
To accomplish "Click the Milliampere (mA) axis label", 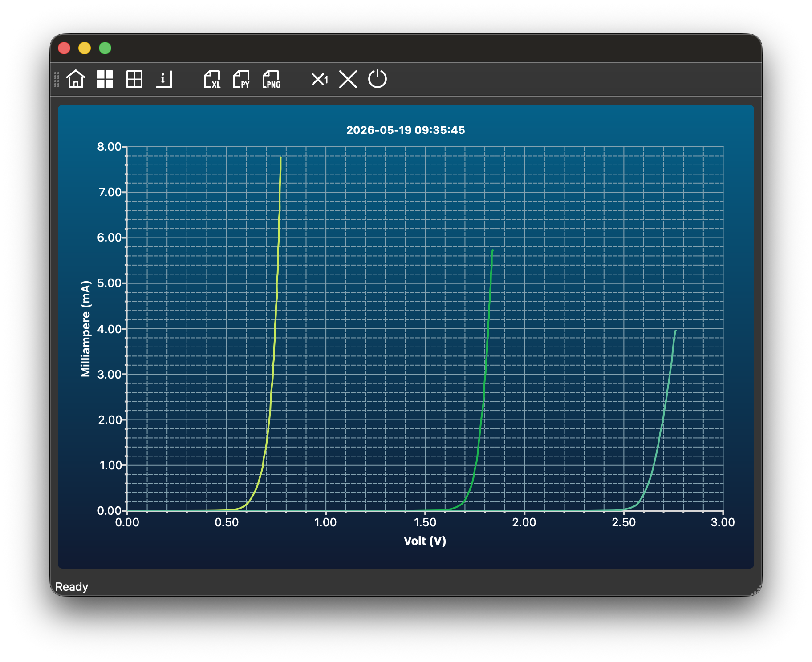I will (85, 329).
